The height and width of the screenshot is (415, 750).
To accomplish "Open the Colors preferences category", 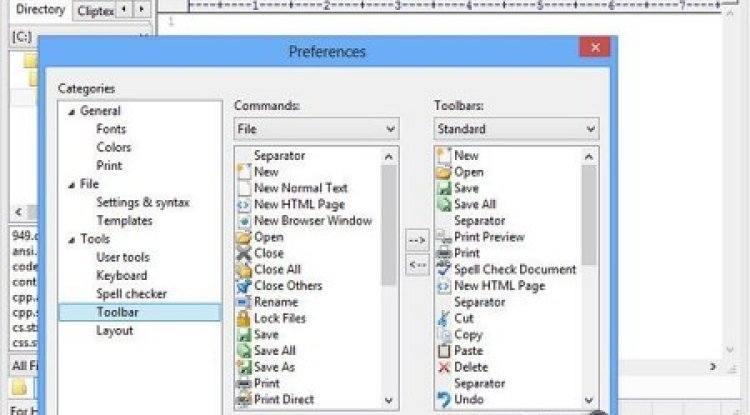I will [x=114, y=147].
